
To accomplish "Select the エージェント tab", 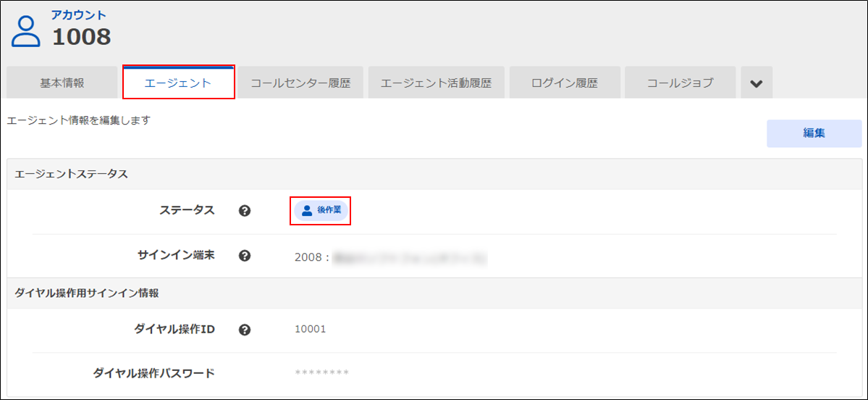I will (x=178, y=83).
